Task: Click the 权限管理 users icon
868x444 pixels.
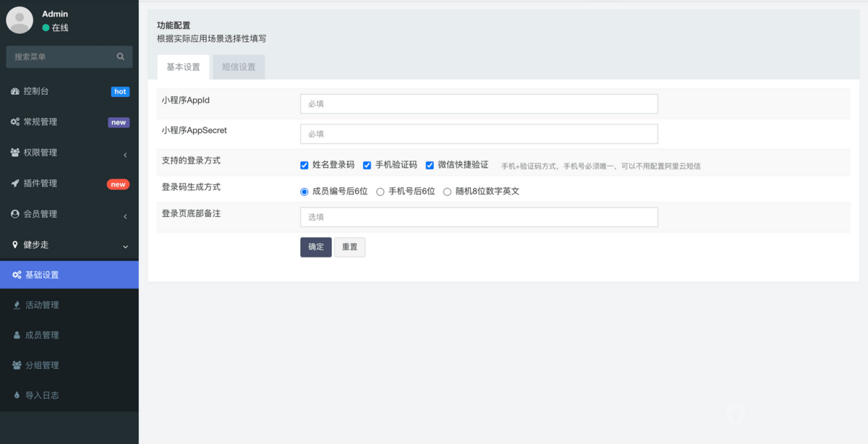Action: pyautogui.click(x=16, y=152)
